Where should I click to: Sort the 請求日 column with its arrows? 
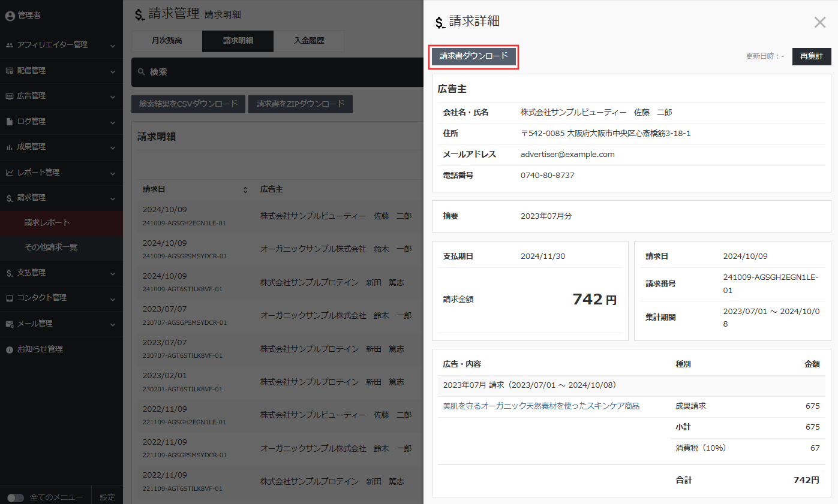[245, 189]
